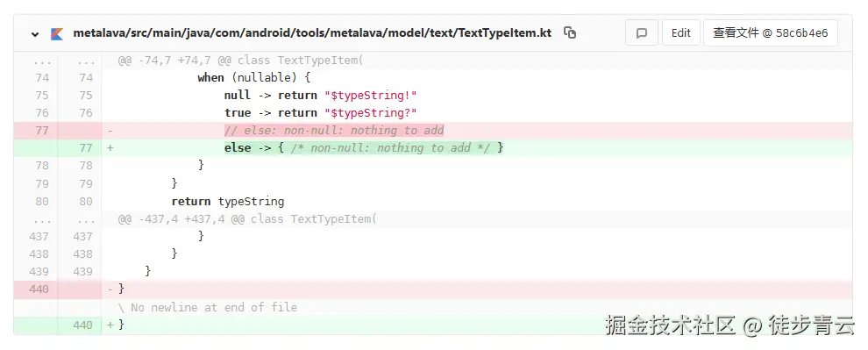Viewport: 868px width, 350px height.
Task: Expand hidden lines above @@ -74,7 +74,7
Action: point(42,61)
